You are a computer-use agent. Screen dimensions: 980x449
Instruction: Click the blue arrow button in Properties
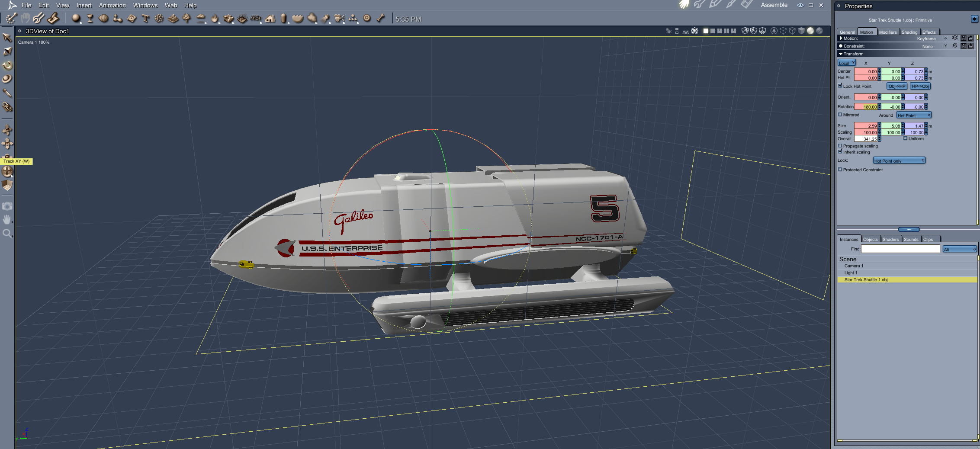974,19
